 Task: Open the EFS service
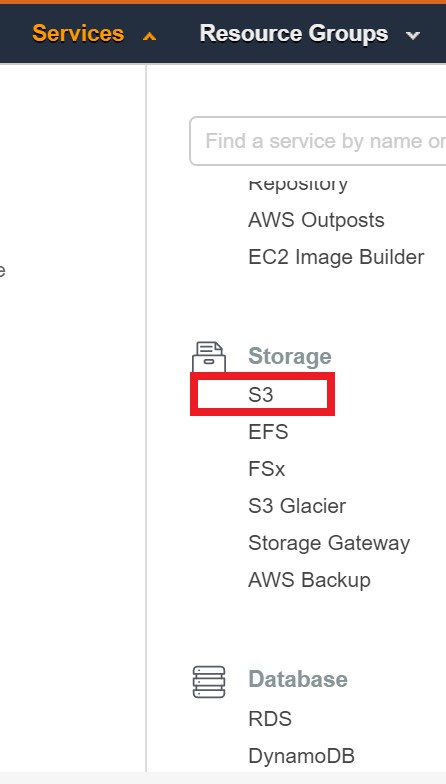pyautogui.click(x=268, y=432)
